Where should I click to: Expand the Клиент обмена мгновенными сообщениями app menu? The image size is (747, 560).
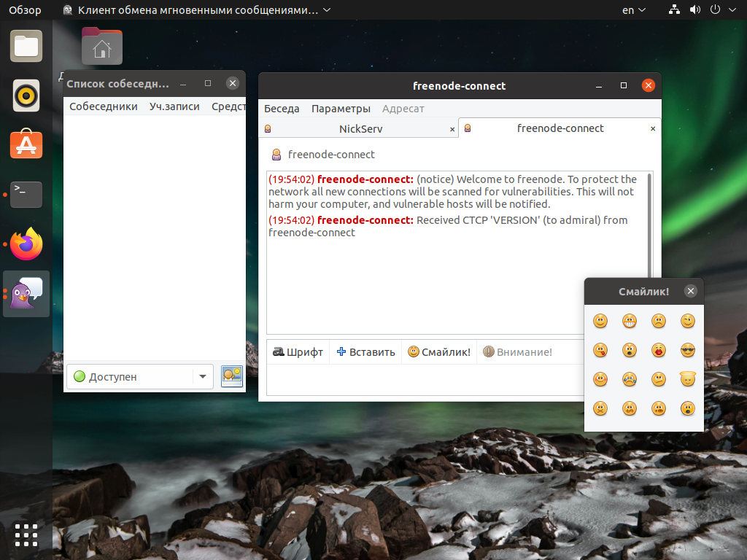[197, 10]
